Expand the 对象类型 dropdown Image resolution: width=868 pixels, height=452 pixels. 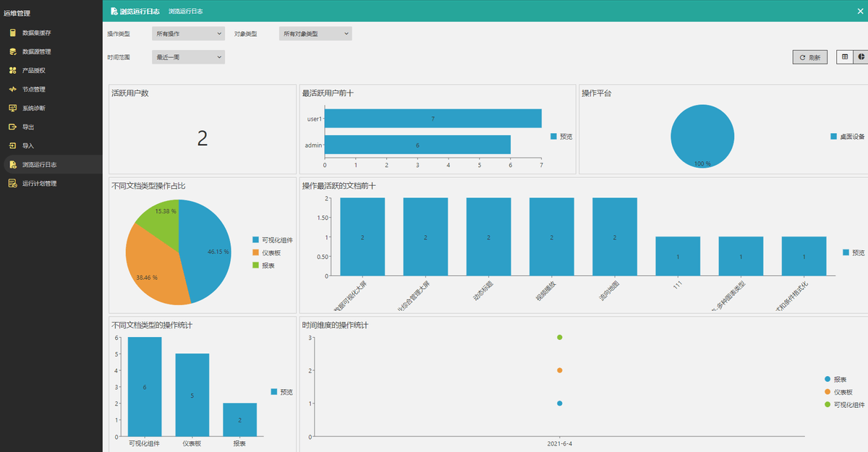coord(315,33)
